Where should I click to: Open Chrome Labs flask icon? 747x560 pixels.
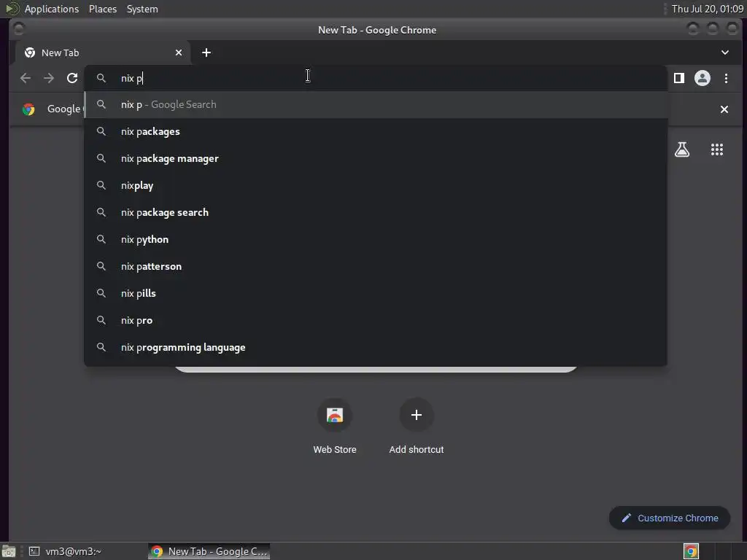click(x=682, y=149)
